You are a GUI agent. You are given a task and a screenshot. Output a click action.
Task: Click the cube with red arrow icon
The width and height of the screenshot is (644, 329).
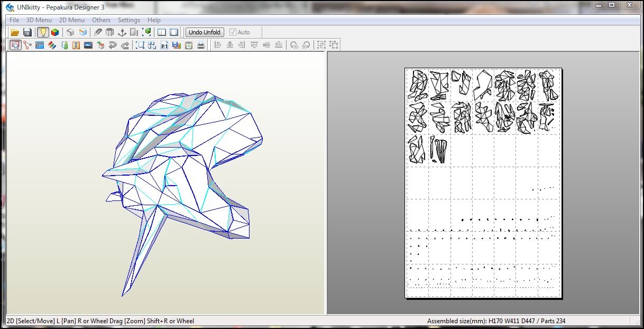[x=100, y=45]
